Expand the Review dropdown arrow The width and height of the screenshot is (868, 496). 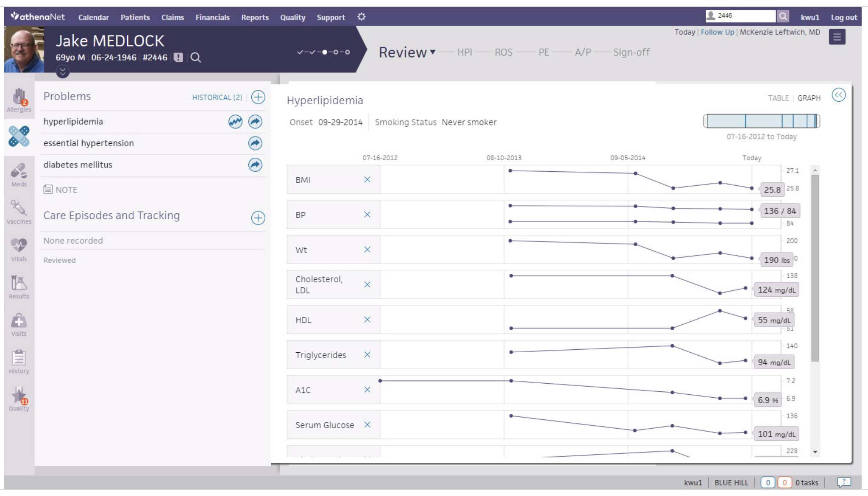[433, 52]
